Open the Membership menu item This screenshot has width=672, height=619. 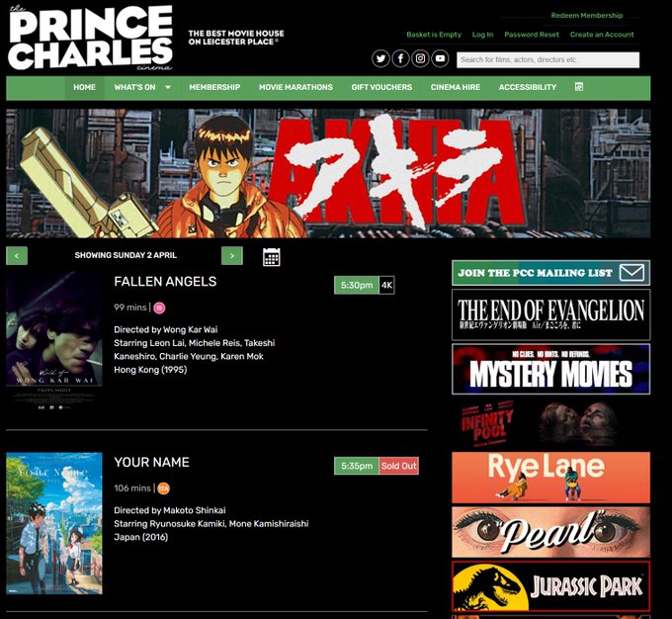coord(214,87)
